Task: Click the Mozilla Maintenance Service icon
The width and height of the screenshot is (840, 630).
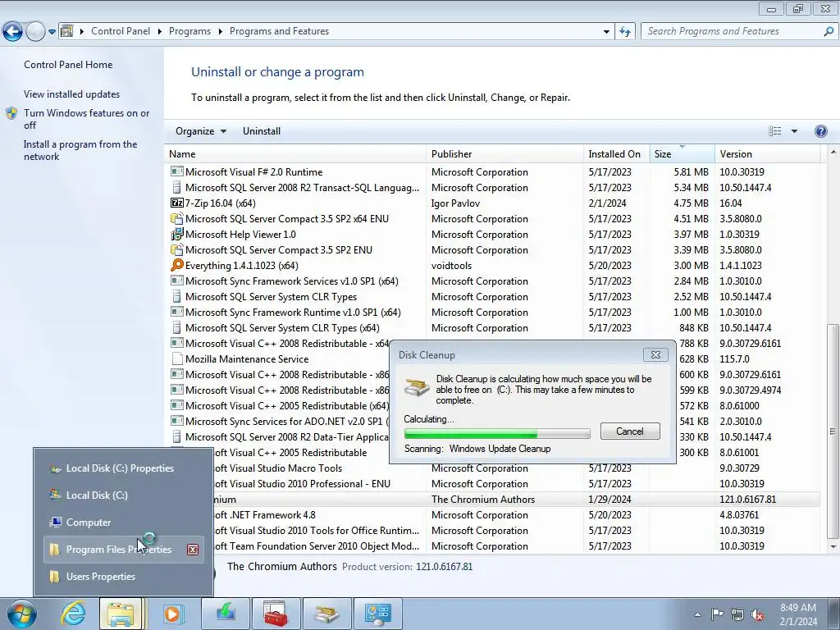Action: click(177, 359)
